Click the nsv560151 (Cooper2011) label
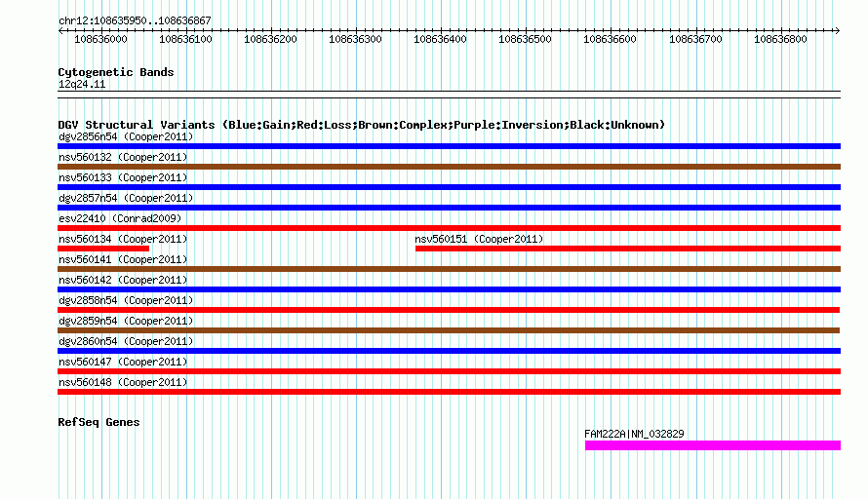The width and height of the screenshot is (868, 499). point(480,239)
